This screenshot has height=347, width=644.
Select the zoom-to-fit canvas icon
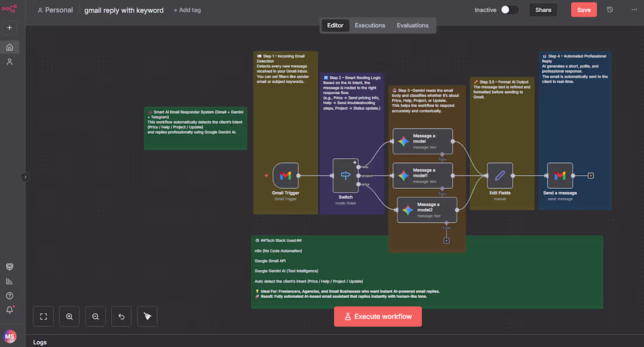pos(43,316)
